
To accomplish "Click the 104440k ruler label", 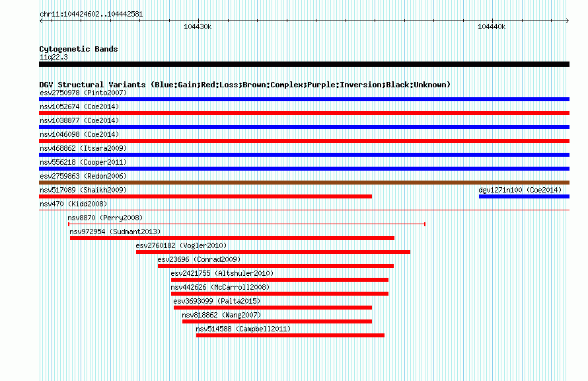I will click(492, 26).
